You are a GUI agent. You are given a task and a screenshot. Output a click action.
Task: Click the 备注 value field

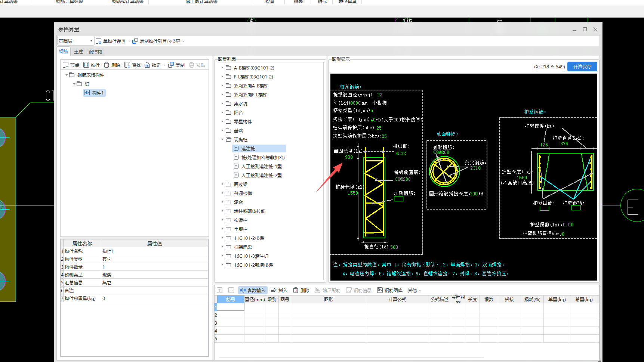pos(154,291)
